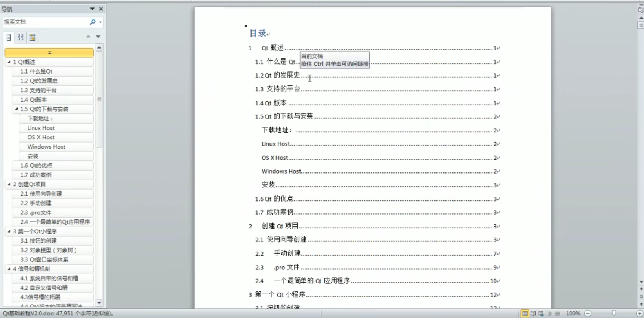
Task: Select "3.3 Qt窗口坐标体系" in navigation tree
Action: (x=52, y=259)
